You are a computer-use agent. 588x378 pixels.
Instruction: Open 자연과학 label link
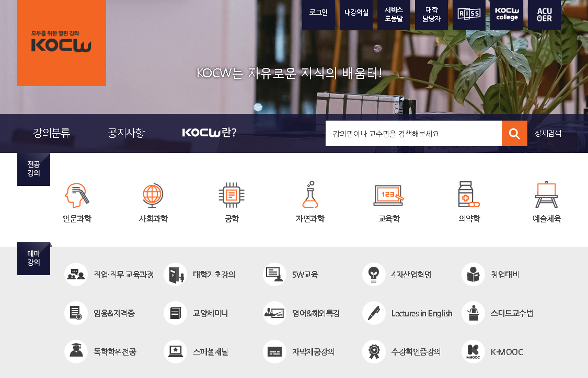pyautogui.click(x=310, y=219)
